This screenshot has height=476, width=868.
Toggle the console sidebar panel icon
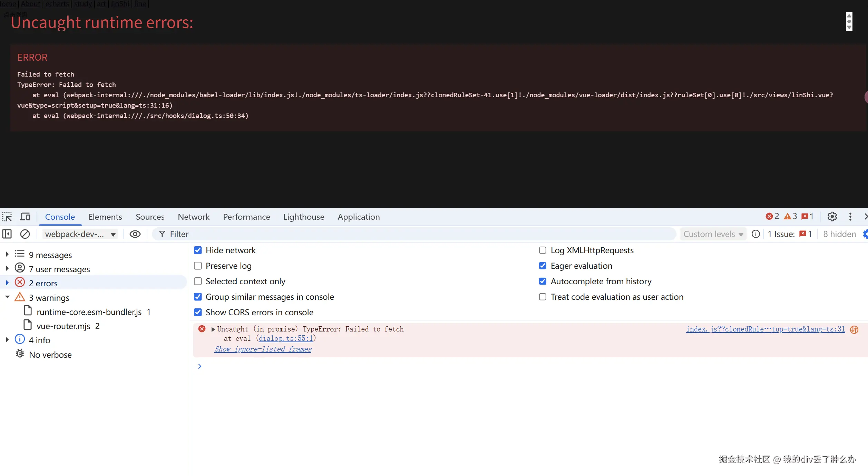(x=7, y=234)
